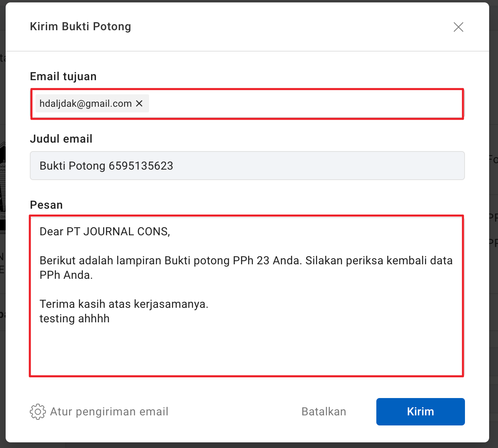498x448 pixels.
Task: Remove the hdaljdak@gmail.com recipient chip
Action: pos(139,104)
